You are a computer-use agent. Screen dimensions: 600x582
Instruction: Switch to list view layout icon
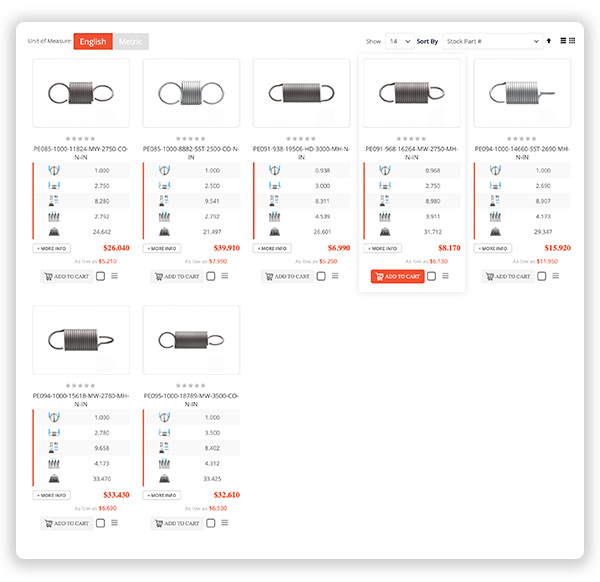coord(563,41)
